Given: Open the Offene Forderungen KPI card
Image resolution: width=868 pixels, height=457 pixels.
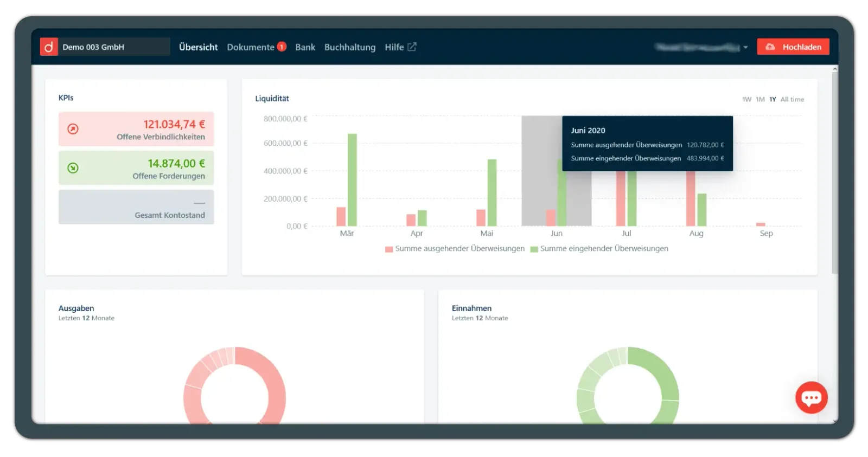Looking at the screenshot, I should click(x=136, y=168).
